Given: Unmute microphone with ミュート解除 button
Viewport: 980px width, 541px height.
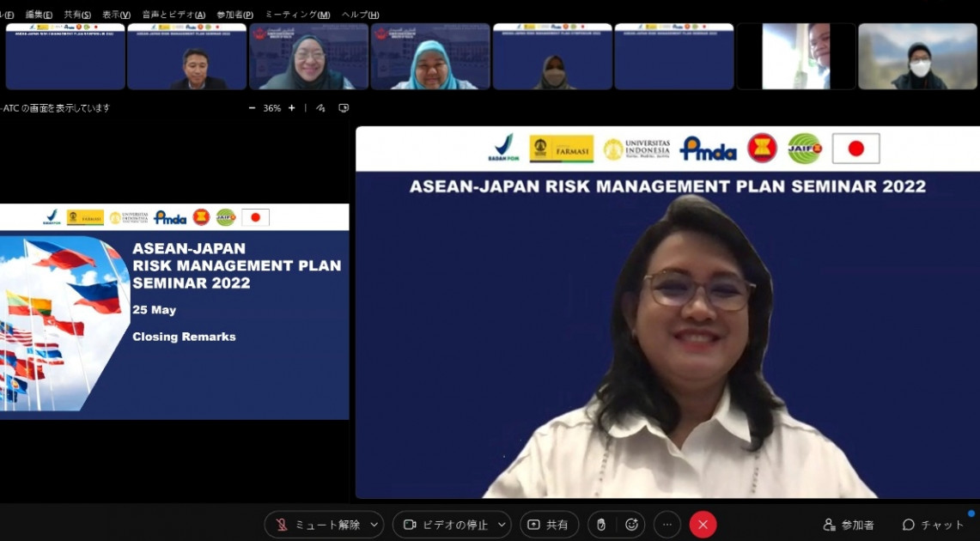Looking at the screenshot, I should (316, 525).
